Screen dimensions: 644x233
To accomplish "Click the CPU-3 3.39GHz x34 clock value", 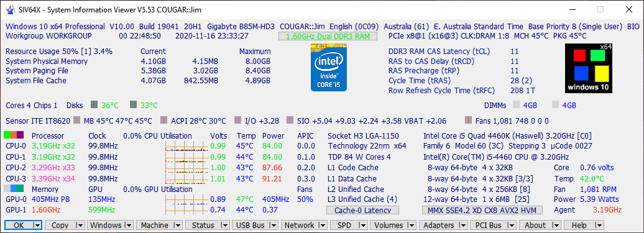I will pos(53,178).
